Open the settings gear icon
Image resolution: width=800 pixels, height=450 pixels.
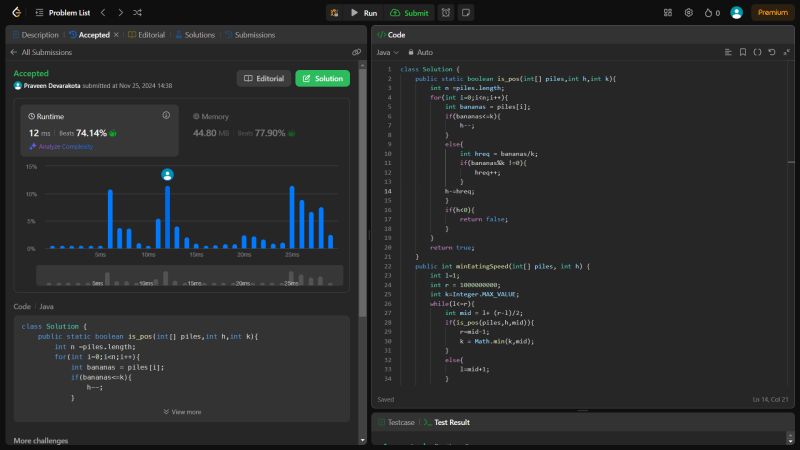pyautogui.click(x=688, y=12)
